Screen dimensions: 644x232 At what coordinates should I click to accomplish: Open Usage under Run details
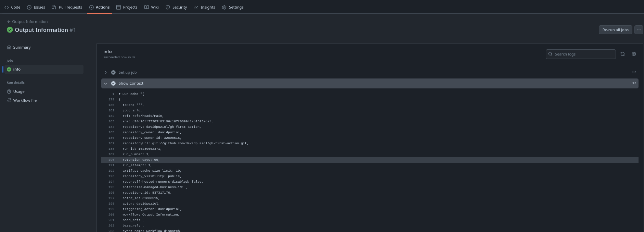click(x=19, y=91)
